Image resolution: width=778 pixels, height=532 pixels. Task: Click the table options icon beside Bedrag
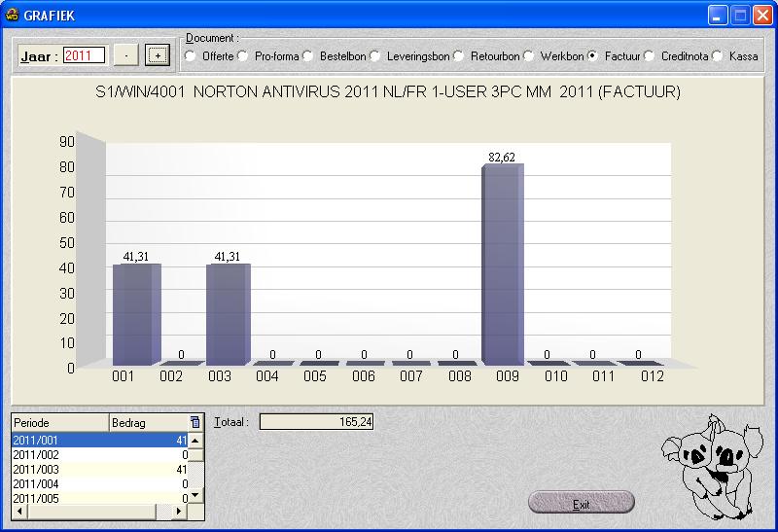pos(195,422)
